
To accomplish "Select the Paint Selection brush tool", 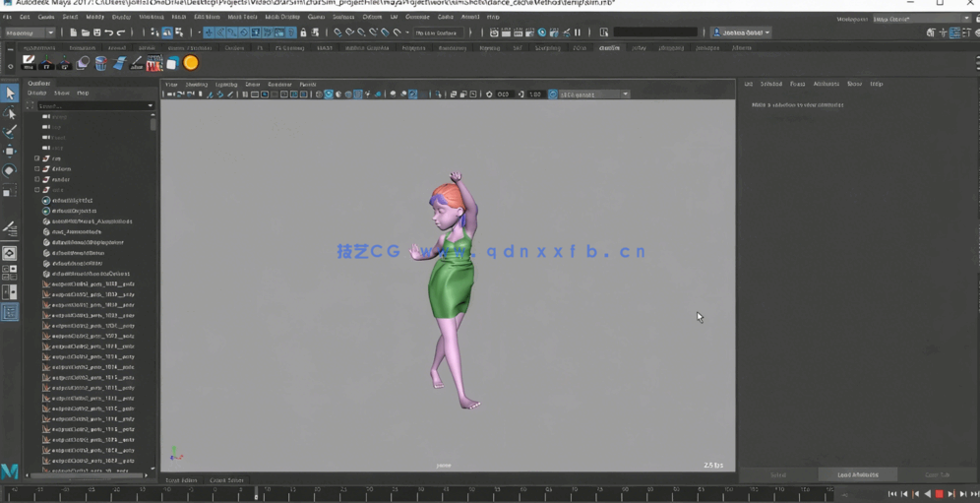I will (x=10, y=132).
